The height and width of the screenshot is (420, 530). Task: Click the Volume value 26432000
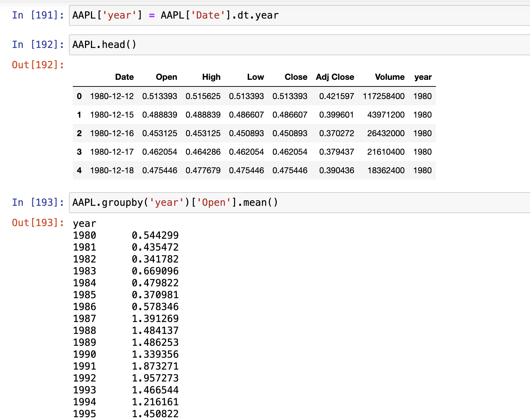(x=386, y=133)
